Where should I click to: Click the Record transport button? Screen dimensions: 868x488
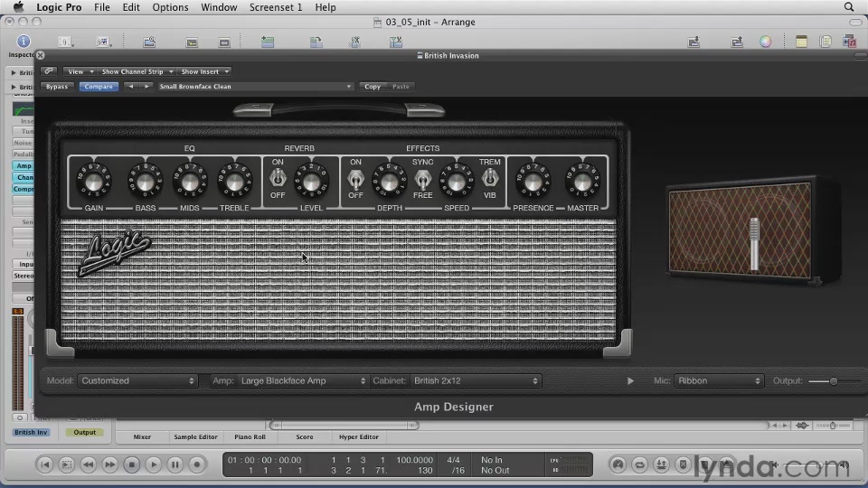click(x=196, y=465)
